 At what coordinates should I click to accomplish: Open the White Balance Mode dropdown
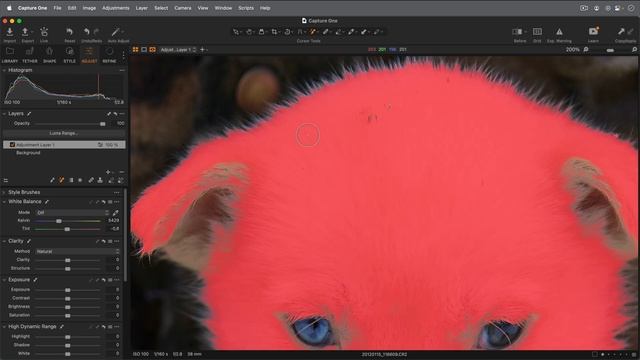[72, 212]
